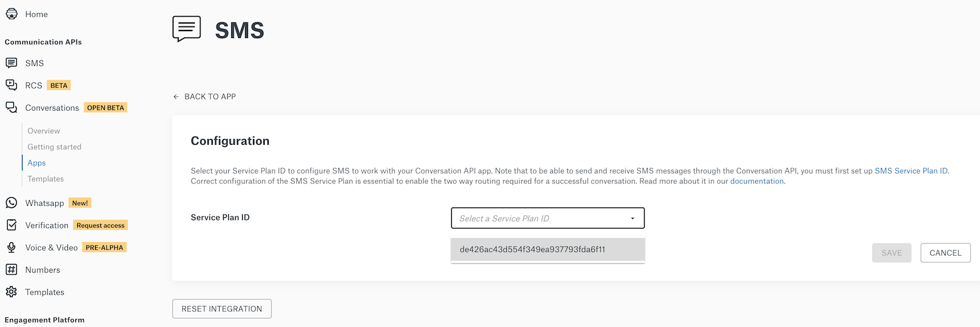Open Templates via its gear icon
980x327 pixels.
click(12, 292)
